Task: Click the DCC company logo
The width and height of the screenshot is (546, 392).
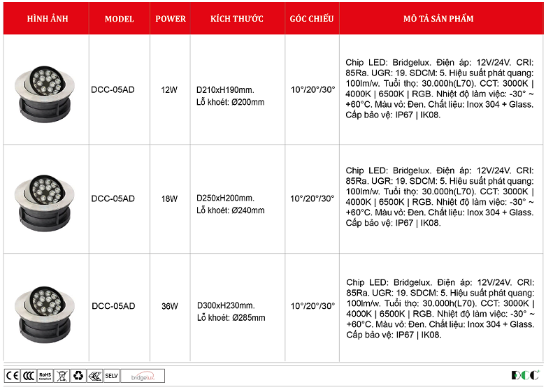Action: coord(525,375)
